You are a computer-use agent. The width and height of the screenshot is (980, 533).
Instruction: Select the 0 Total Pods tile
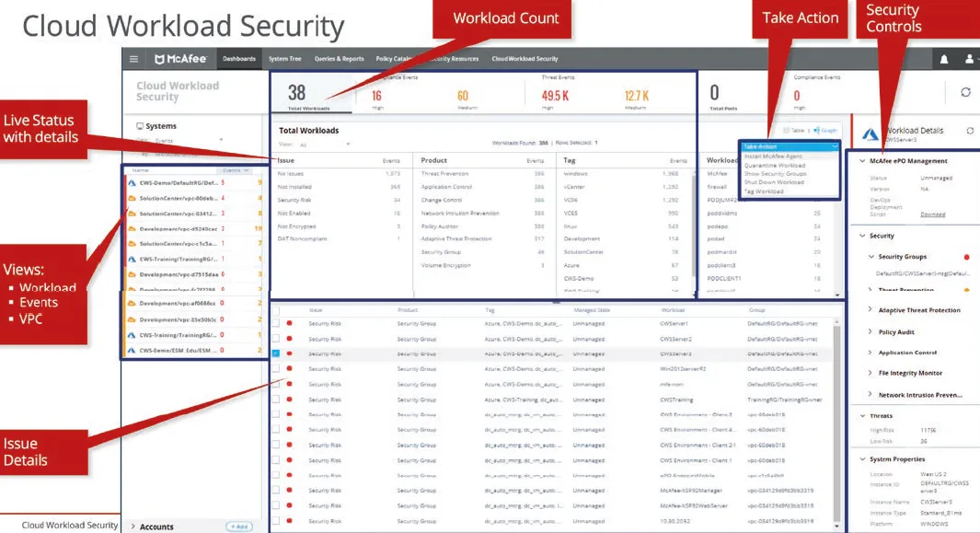pyautogui.click(x=723, y=95)
